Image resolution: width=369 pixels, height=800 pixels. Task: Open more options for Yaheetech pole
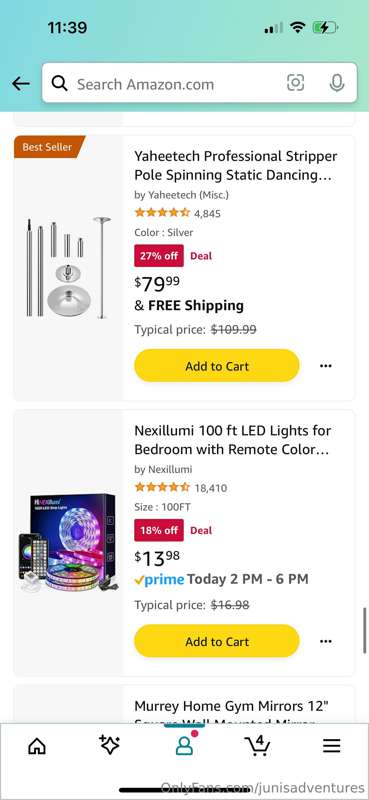tap(326, 366)
